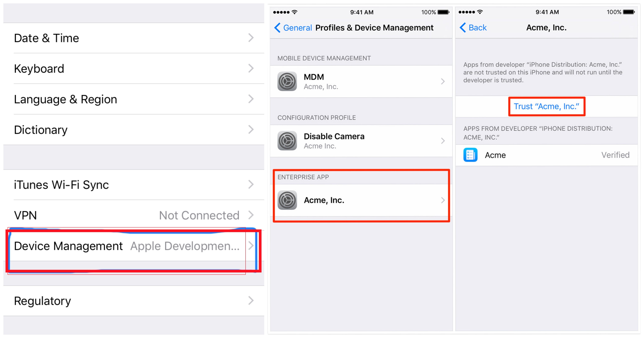Open the Acme, Inc. enterprise app chevron
This screenshot has width=644, height=338.
click(x=443, y=200)
